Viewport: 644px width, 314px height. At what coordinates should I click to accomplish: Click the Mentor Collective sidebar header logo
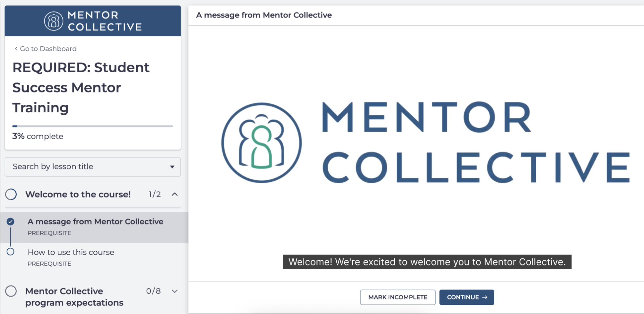(x=93, y=21)
